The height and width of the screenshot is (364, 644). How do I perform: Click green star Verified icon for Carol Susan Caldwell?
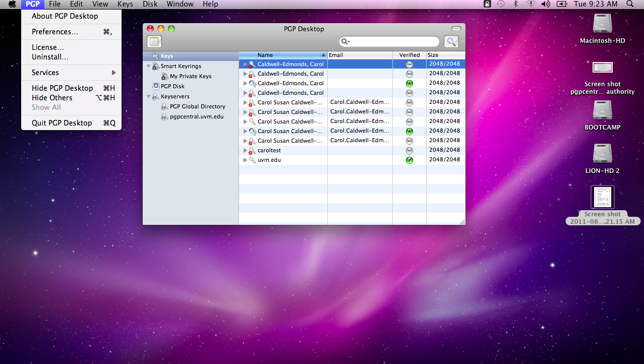pyautogui.click(x=409, y=131)
